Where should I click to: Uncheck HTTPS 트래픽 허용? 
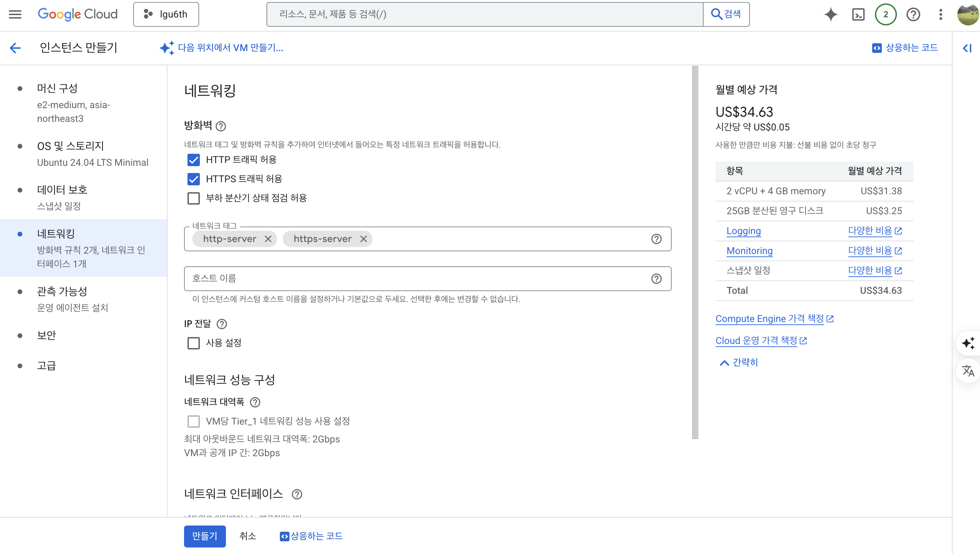pyautogui.click(x=193, y=179)
